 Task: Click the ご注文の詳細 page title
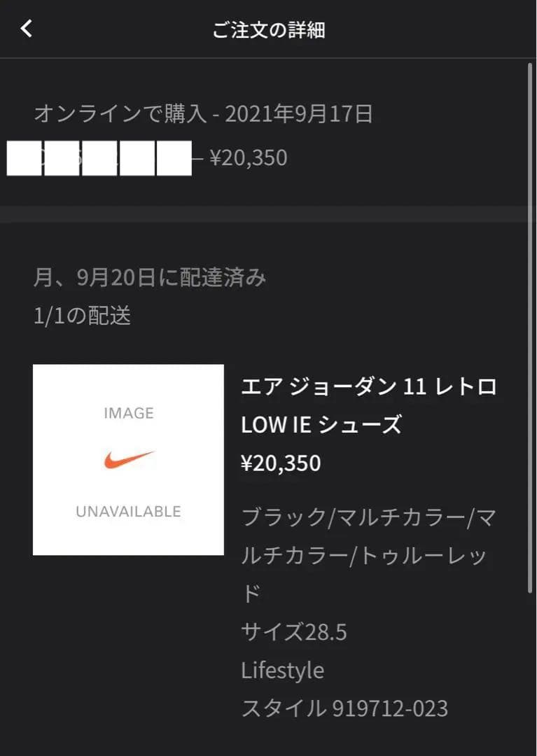click(x=268, y=30)
